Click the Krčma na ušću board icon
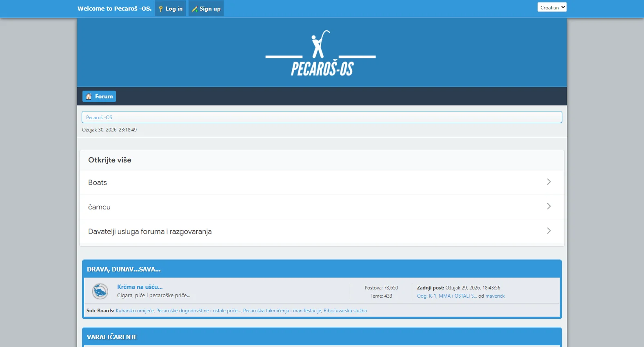Screen dimensions: 644x347 coord(100,291)
